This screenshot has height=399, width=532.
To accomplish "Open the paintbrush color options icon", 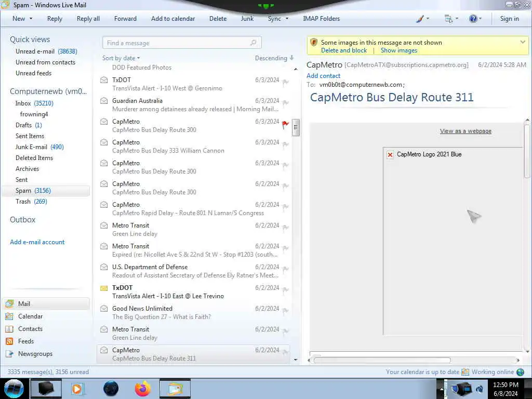I will click(420, 19).
